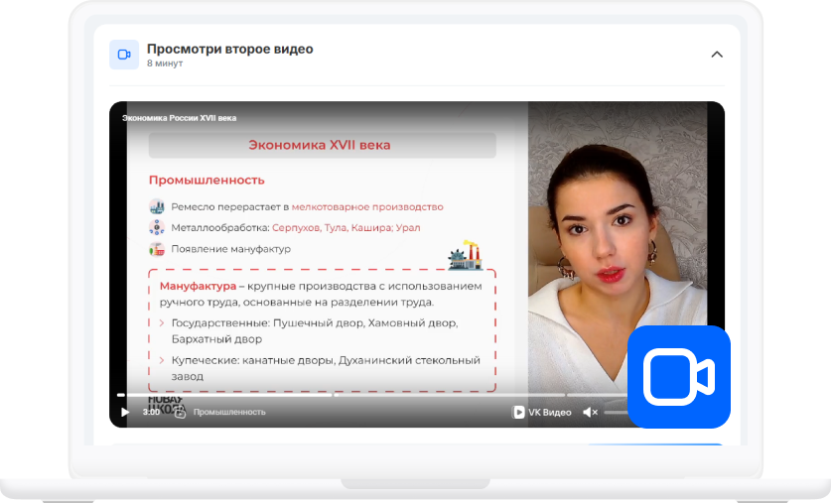
Task: Click the metalworking icon beside 'Металлообработка'
Action: [157, 227]
